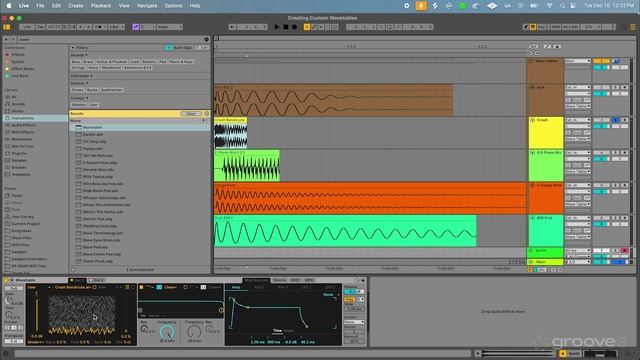Open the macOS Spotlight search icon
The height and width of the screenshot is (360, 640).
(x=562, y=6)
